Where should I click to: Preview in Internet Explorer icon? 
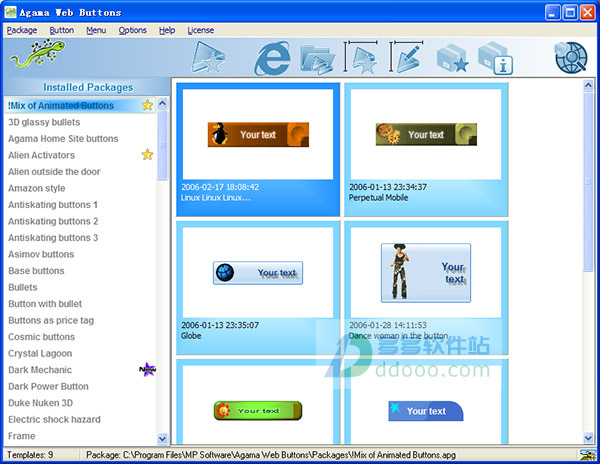pyautogui.click(x=272, y=58)
